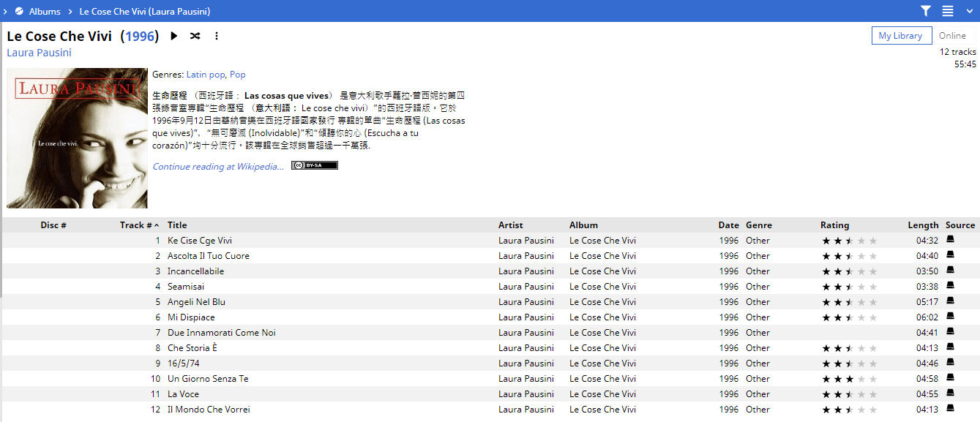The image size is (980, 422).
Task: Click the album cover artwork
Action: [77, 138]
